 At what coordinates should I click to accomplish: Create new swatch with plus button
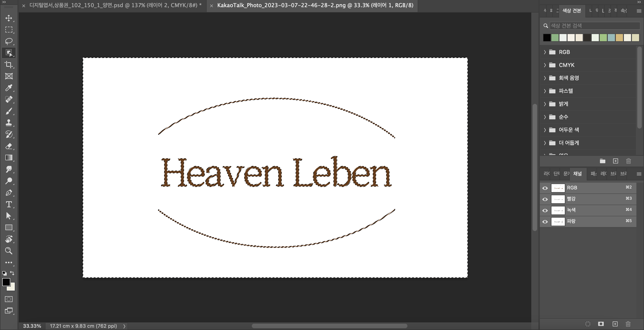[616, 161]
